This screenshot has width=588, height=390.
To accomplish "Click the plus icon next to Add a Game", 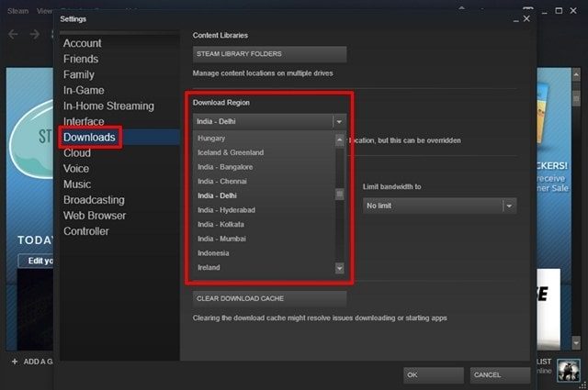I will 15,362.
